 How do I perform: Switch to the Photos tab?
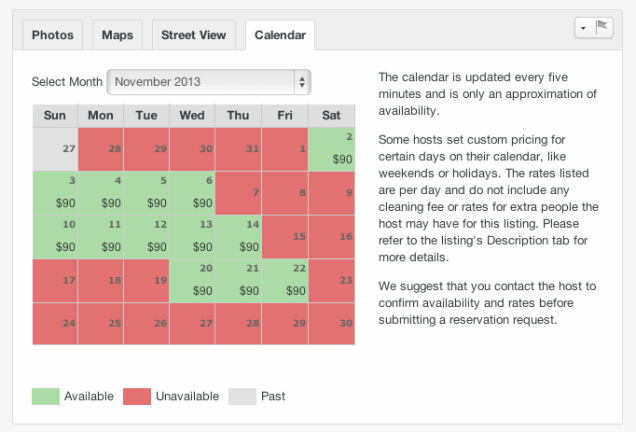click(x=52, y=35)
